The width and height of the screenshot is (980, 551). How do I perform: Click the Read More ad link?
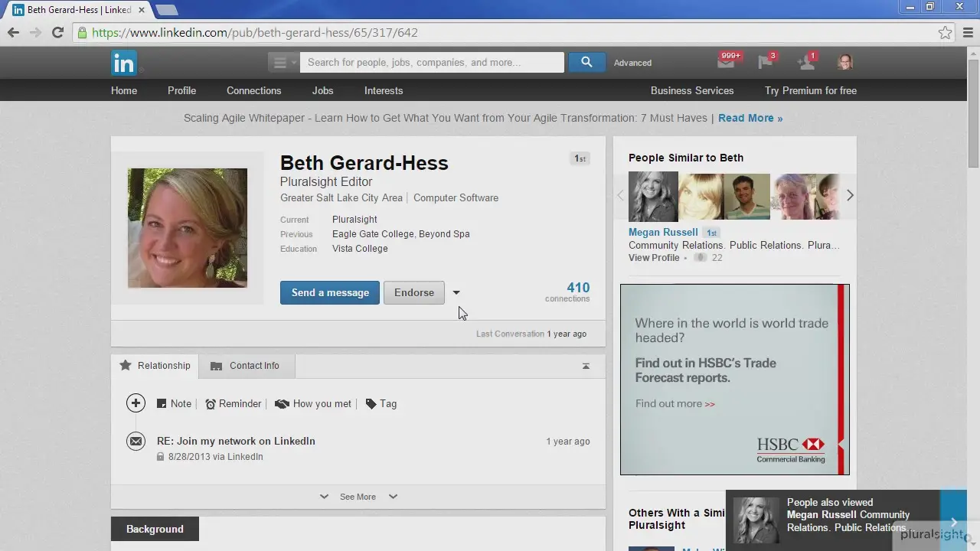(x=750, y=118)
